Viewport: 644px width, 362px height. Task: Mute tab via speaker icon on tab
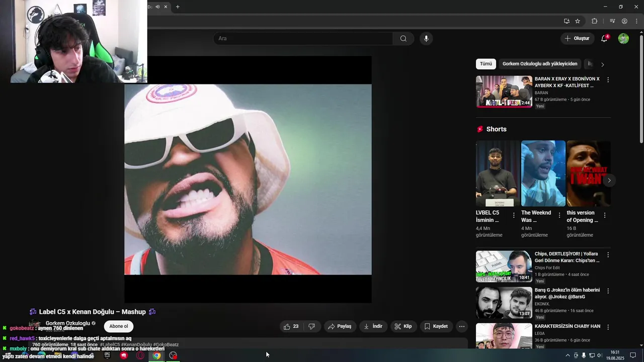tap(157, 7)
